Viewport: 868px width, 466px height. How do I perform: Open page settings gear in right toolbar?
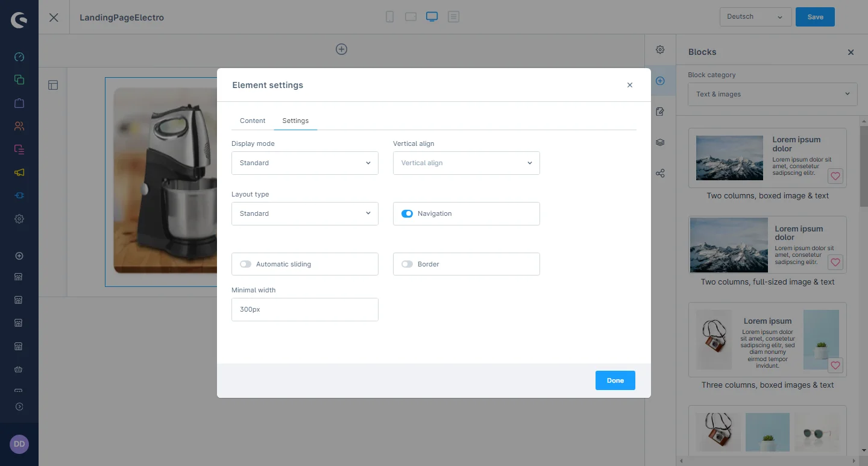[660, 49]
